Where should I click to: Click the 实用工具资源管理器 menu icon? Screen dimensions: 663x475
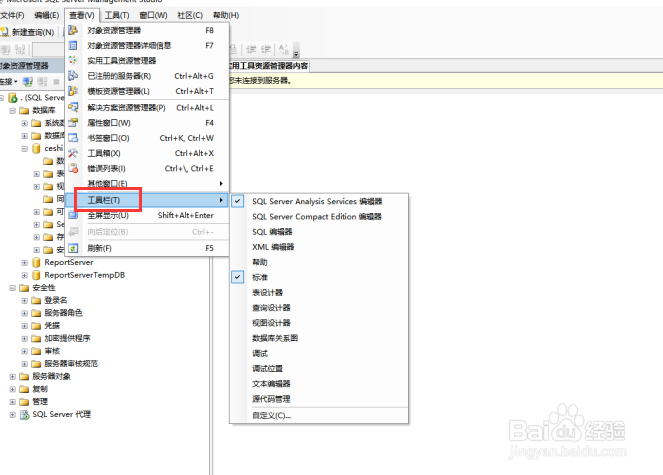pyautogui.click(x=73, y=60)
